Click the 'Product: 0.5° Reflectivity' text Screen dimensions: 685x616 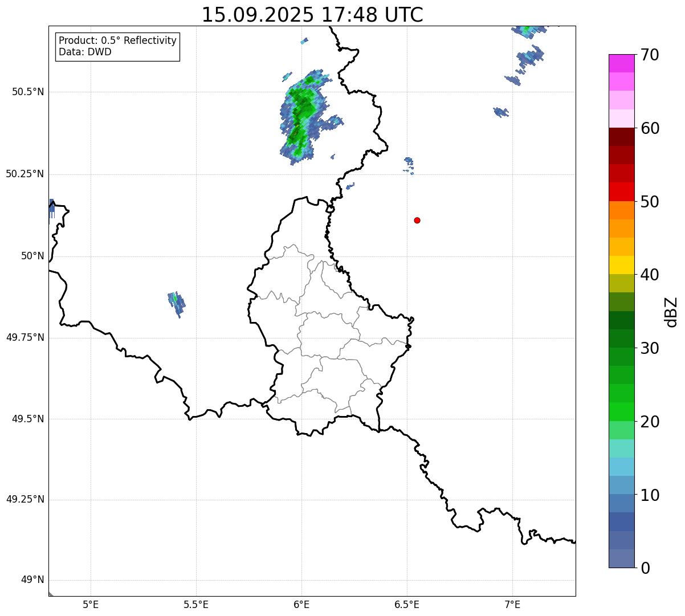click(x=117, y=40)
